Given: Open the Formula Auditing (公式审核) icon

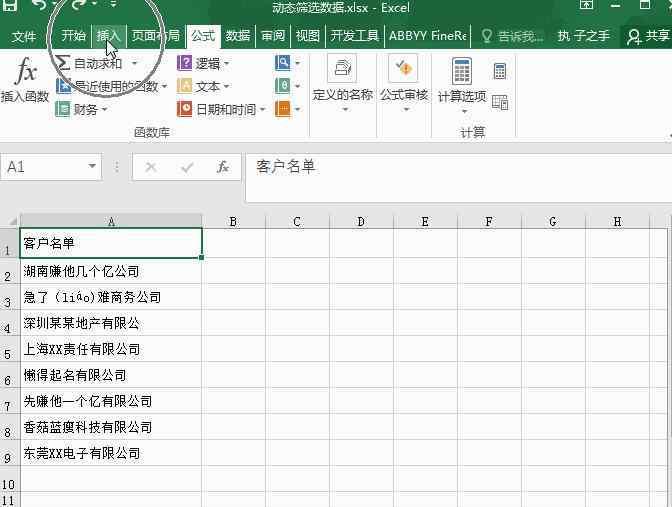Looking at the screenshot, I should click(x=403, y=68).
